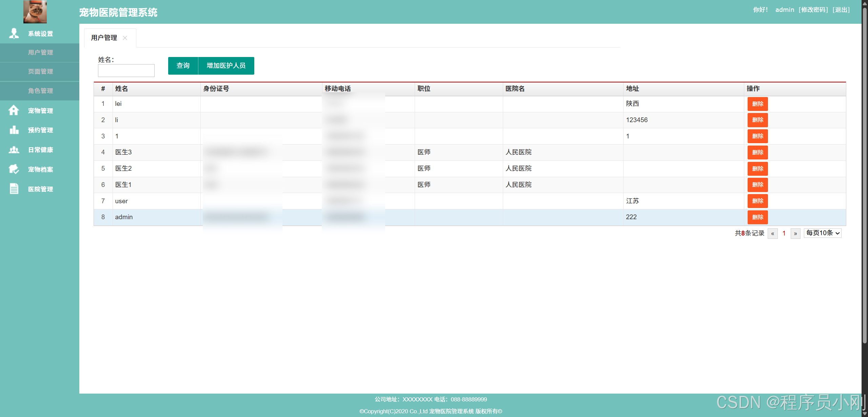Click 增加医护人员 button
Image resolution: width=868 pixels, height=417 pixels.
(x=226, y=65)
